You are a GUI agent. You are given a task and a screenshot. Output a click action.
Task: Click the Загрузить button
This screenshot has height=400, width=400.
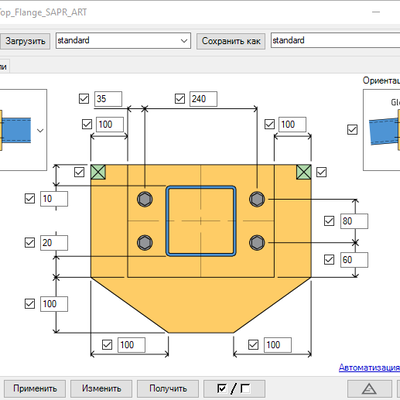pyautogui.click(x=25, y=41)
